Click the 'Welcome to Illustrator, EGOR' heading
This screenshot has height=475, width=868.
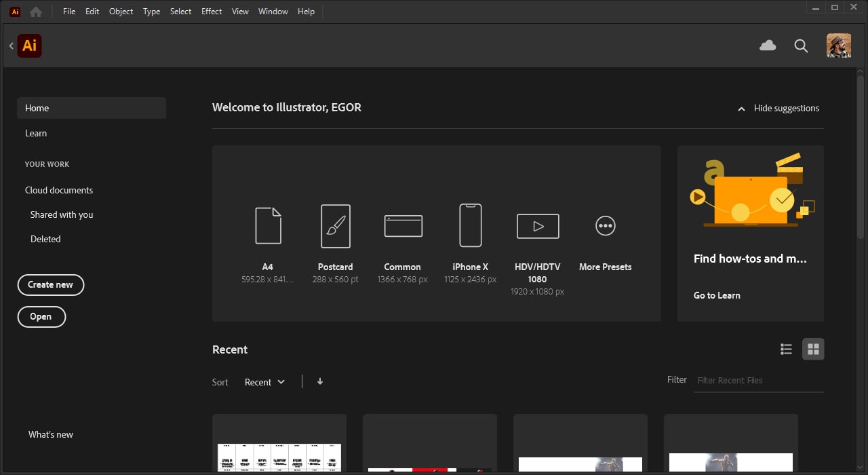pos(287,107)
